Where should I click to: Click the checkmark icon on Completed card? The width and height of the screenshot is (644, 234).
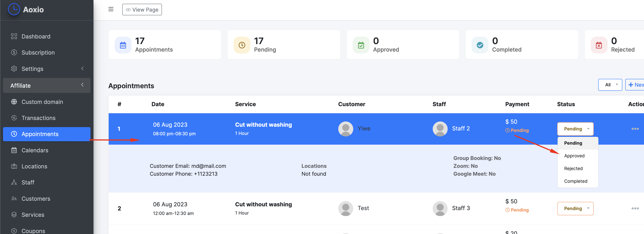(x=480, y=45)
